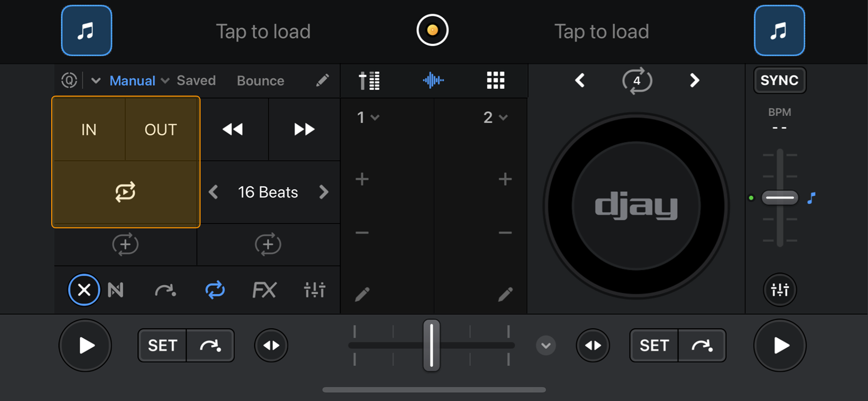
Task: Click the edit pencil next to Bounce
Action: [323, 80]
